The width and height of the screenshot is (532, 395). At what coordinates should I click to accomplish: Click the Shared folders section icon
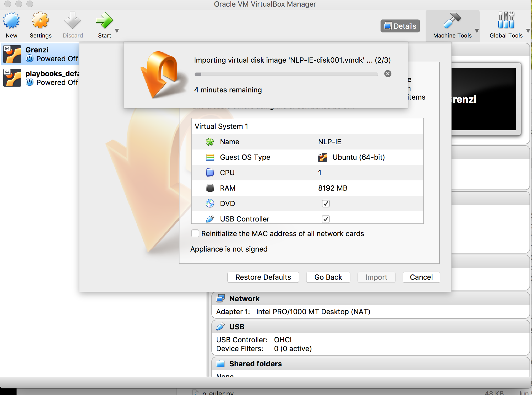coord(220,364)
